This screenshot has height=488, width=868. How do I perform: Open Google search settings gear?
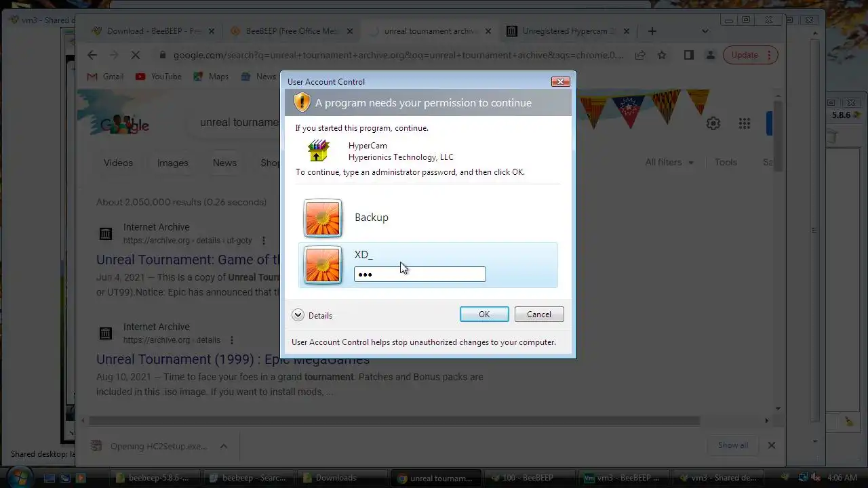(713, 123)
